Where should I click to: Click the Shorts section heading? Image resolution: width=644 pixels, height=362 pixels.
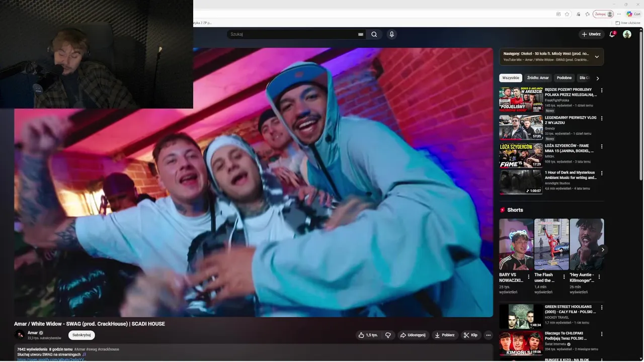[515, 210]
